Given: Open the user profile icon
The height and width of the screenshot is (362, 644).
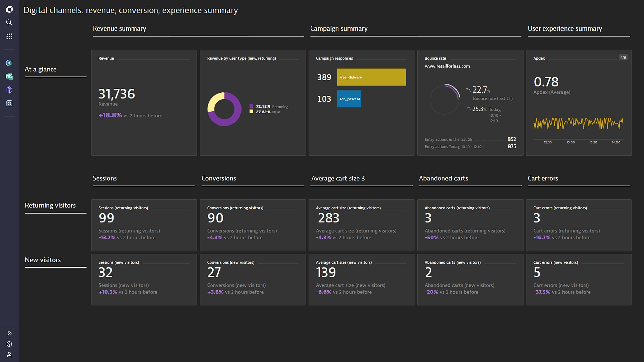Looking at the screenshot, I should coord(9,355).
